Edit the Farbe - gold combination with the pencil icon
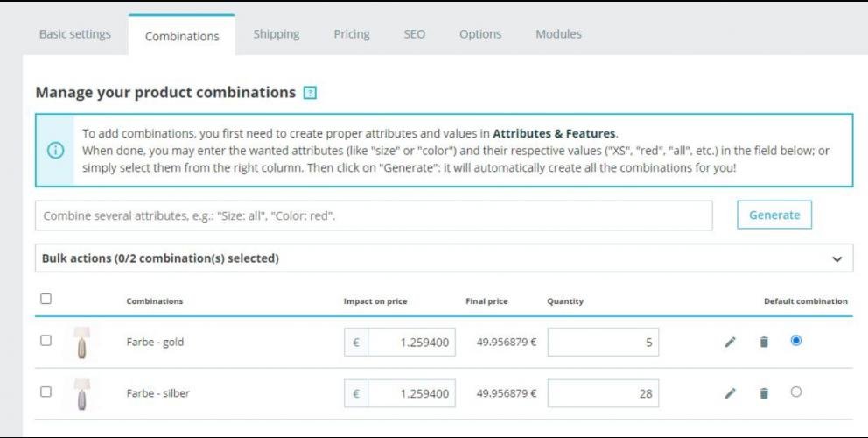 click(730, 343)
